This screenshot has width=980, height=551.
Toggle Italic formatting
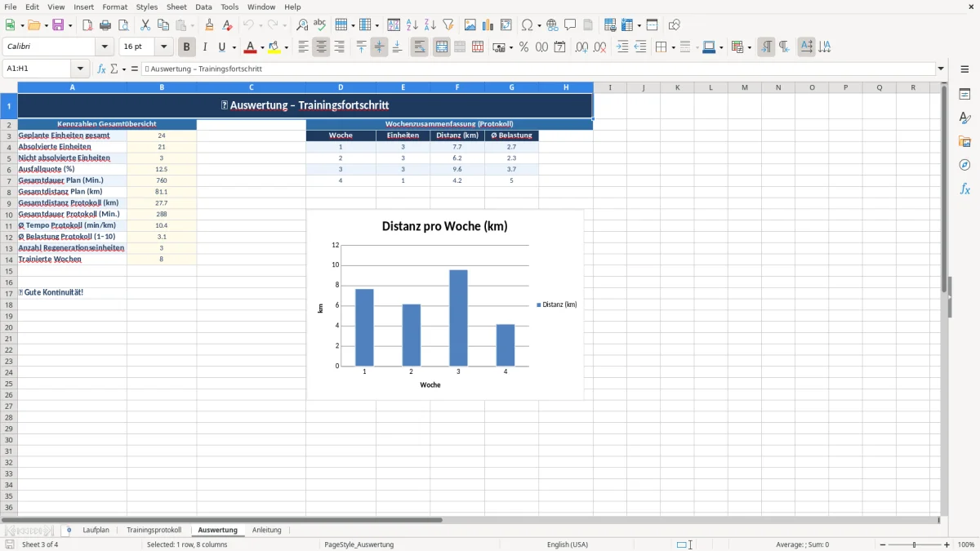tap(204, 47)
